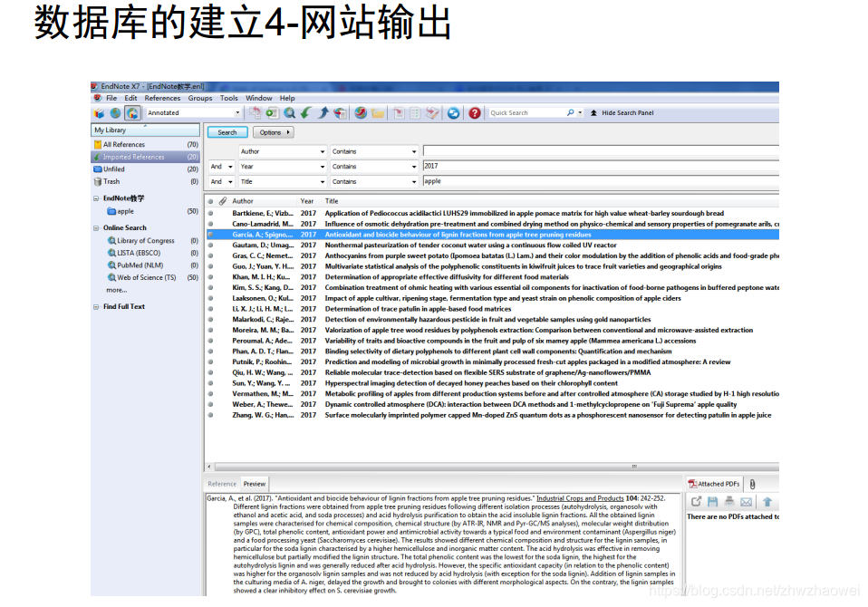Click the Format Bibliography toolbar icon

tap(415, 113)
